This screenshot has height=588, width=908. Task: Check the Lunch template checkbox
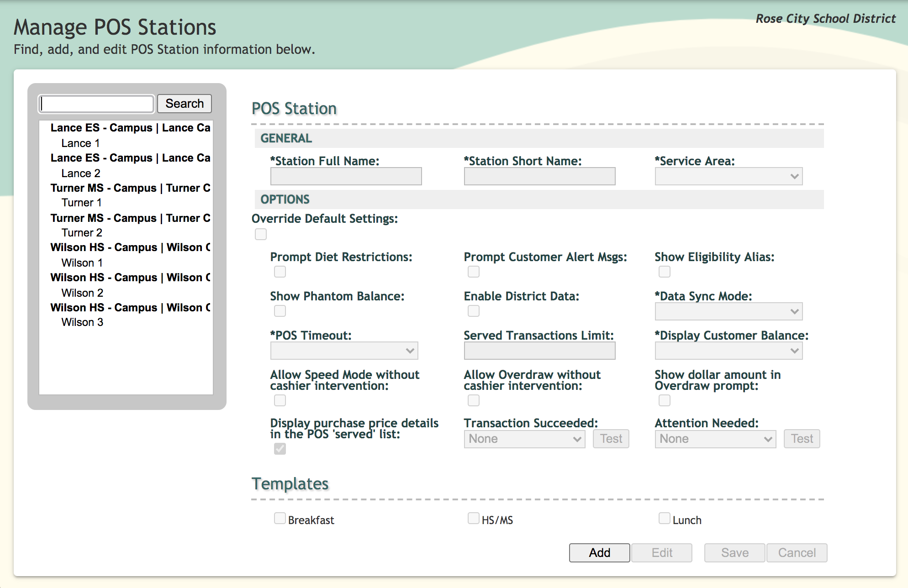pos(665,518)
